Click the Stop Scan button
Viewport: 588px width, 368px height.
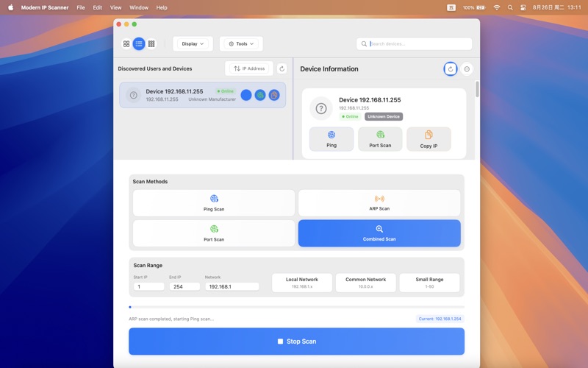[x=296, y=342]
